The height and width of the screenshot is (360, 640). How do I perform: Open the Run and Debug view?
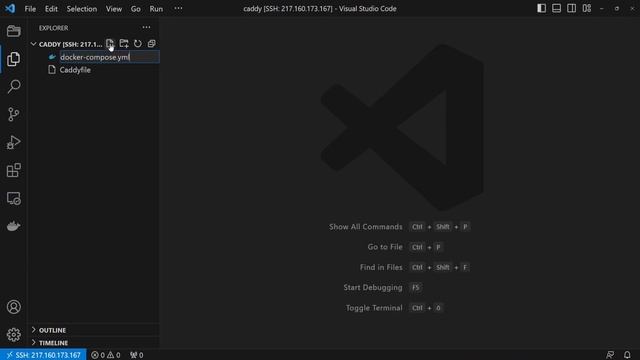coord(13,142)
